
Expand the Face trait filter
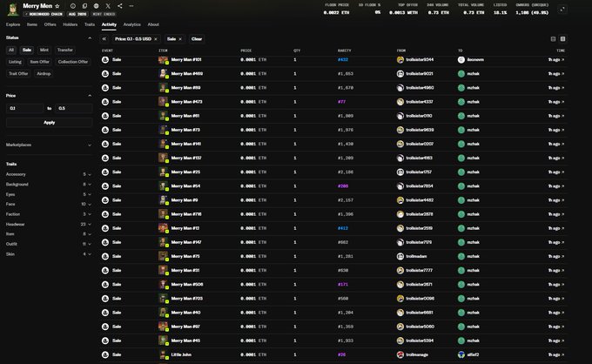pyautogui.click(x=49, y=205)
